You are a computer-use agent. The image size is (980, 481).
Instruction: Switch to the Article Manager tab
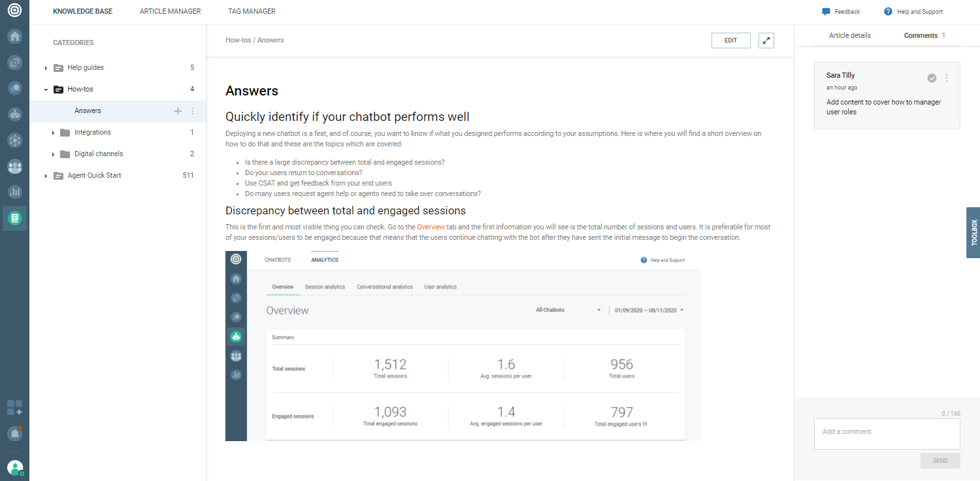(x=170, y=11)
